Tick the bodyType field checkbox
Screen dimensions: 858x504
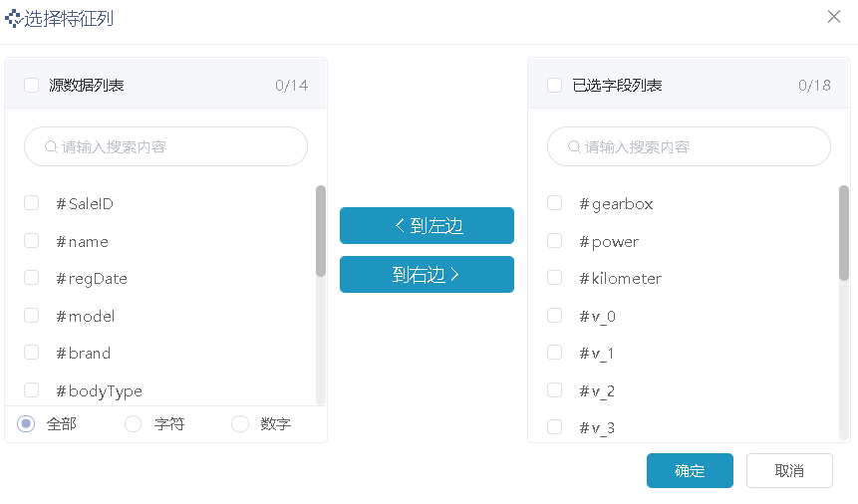(32, 390)
